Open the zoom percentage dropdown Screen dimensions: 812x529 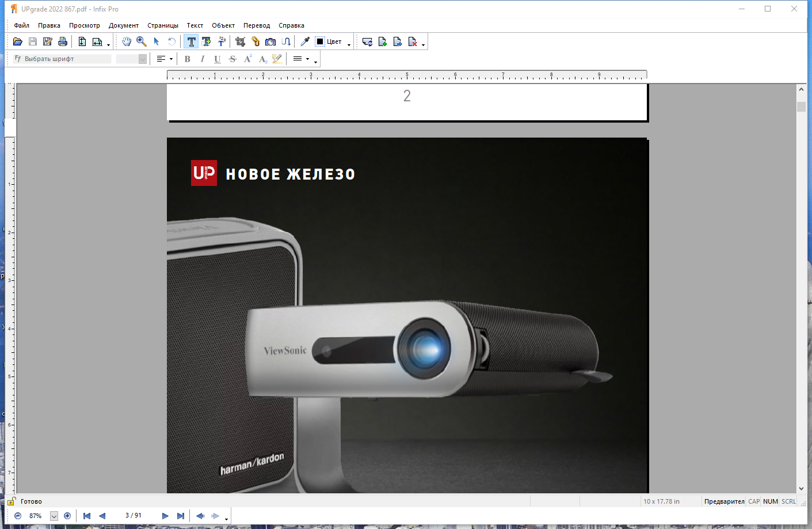point(54,516)
